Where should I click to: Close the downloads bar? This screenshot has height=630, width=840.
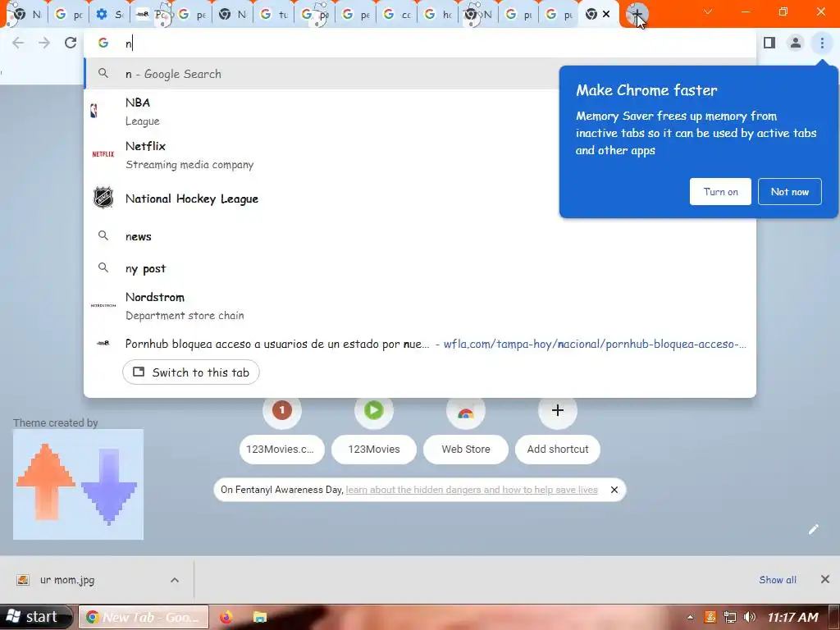[x=825, y=579]
